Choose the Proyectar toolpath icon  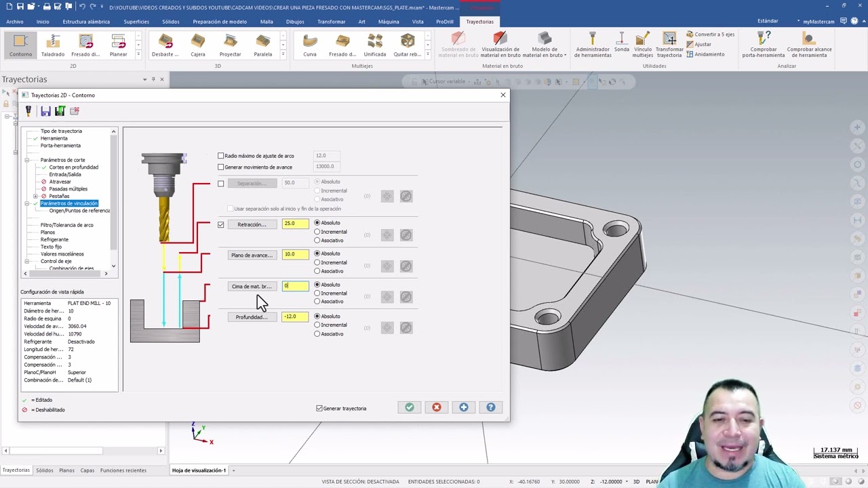coord(230,45)
